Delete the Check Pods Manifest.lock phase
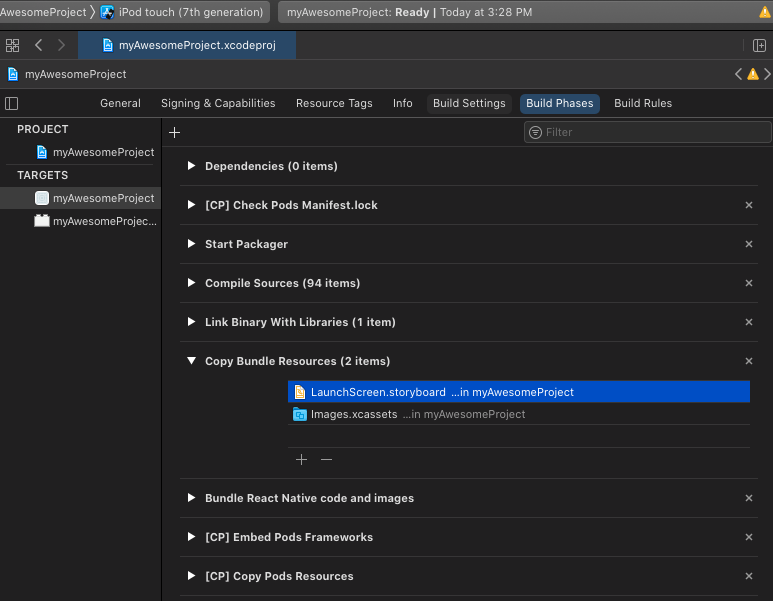The width and height of the screenshot is (773, 601). tap(749, 205)
